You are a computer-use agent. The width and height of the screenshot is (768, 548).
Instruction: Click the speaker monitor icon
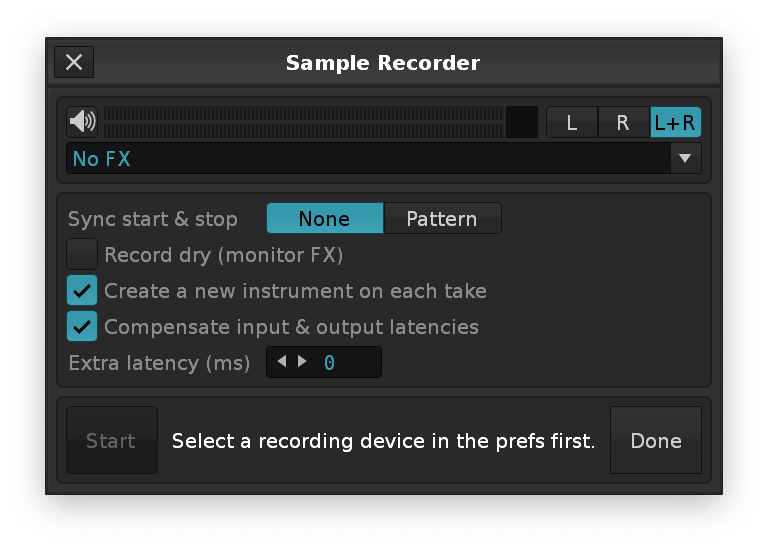click(82, 122)
